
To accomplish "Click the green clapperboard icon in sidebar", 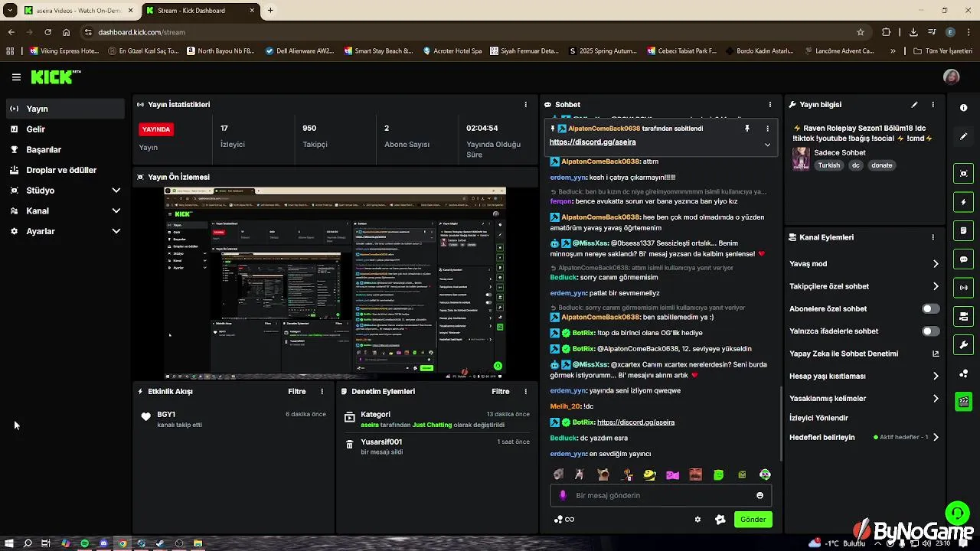I will coord(963,401).
